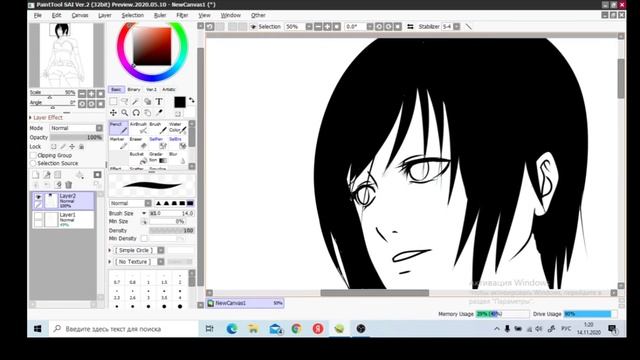Select the Eraser tool

coord(138,143)
